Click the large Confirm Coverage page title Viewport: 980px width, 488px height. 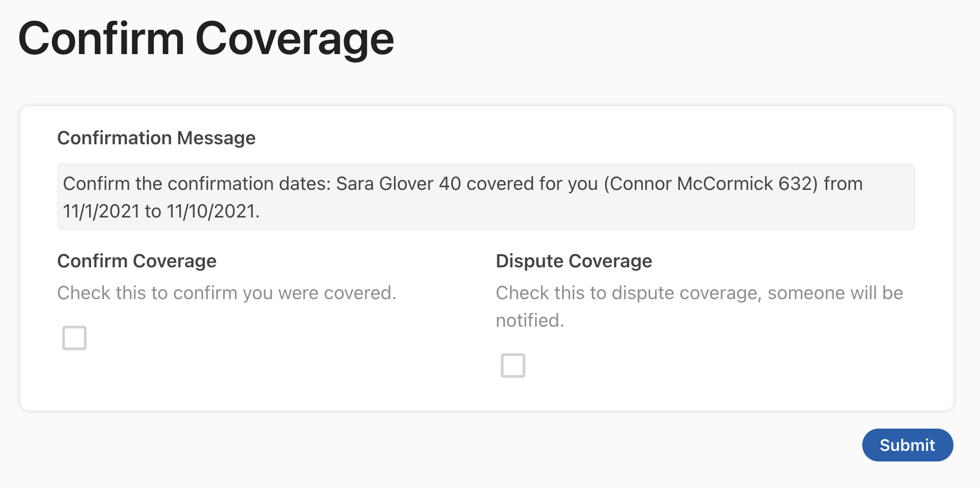pos(206,39)
